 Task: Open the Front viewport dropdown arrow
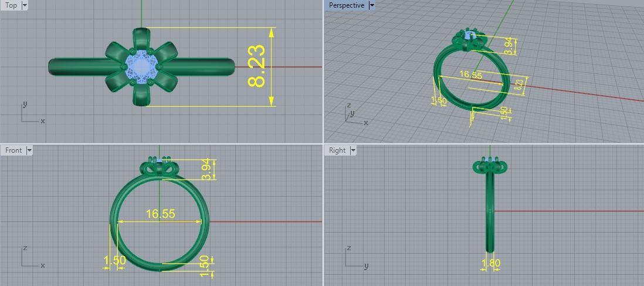point(29,150)
